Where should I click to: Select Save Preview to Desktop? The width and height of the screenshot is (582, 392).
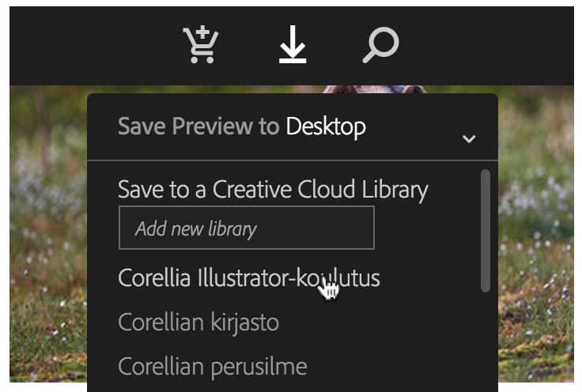(x=242, y=126)
